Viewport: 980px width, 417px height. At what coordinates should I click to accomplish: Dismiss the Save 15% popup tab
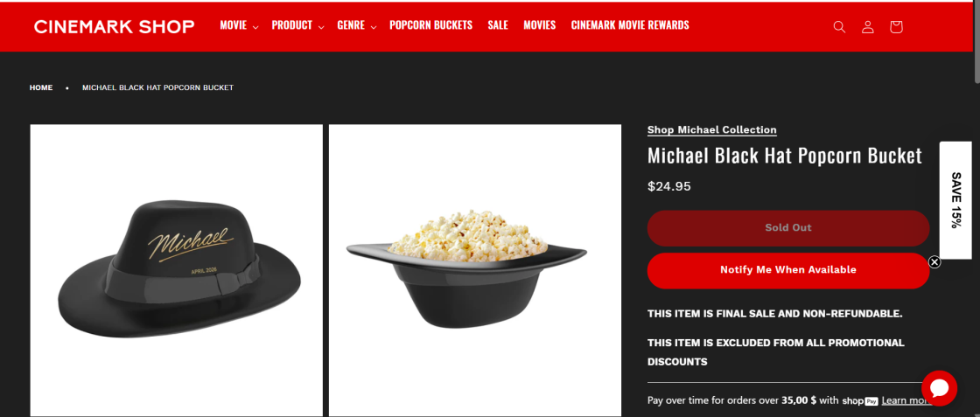(934, 261)
